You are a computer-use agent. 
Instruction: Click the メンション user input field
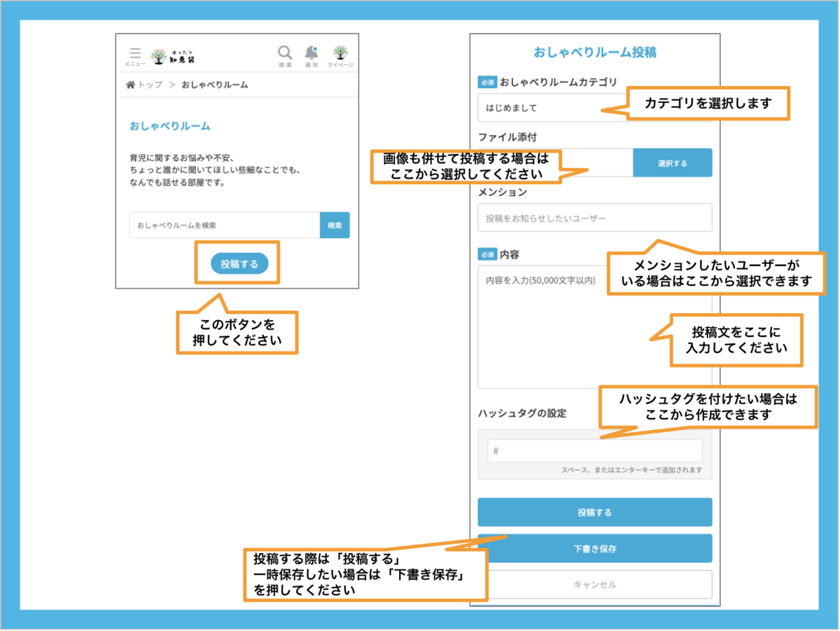[594, 218]
